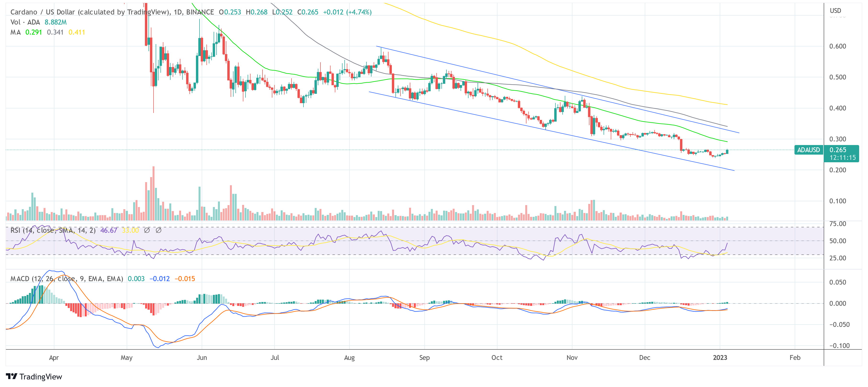This screenshot has width=868, height=387.
Task: Click the 0.400 price axis label
Action: click(838, 108)
